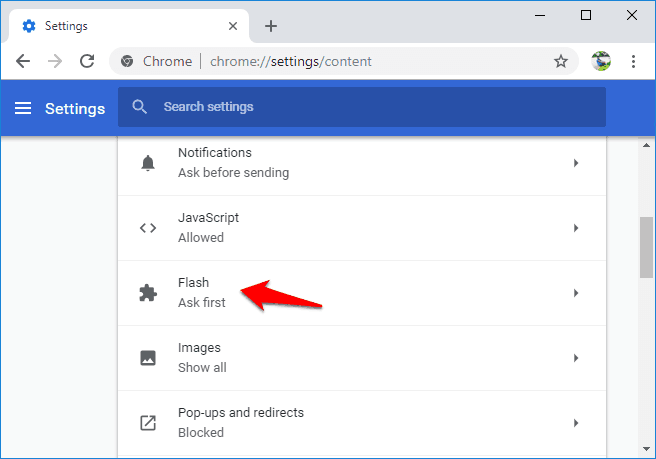This screenshot has height=459, width=656.
Task: Open Chrome's three-dot menu
Action: 633,62
